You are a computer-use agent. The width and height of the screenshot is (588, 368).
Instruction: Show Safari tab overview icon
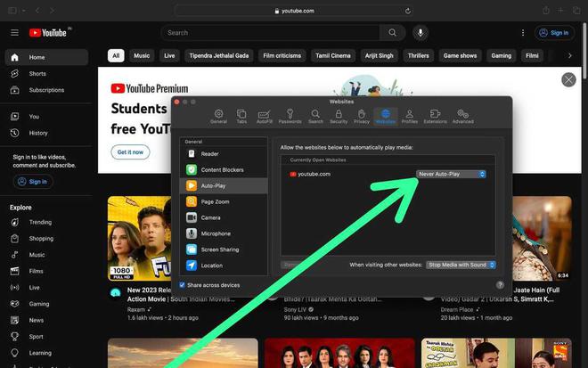coord(576,11)
